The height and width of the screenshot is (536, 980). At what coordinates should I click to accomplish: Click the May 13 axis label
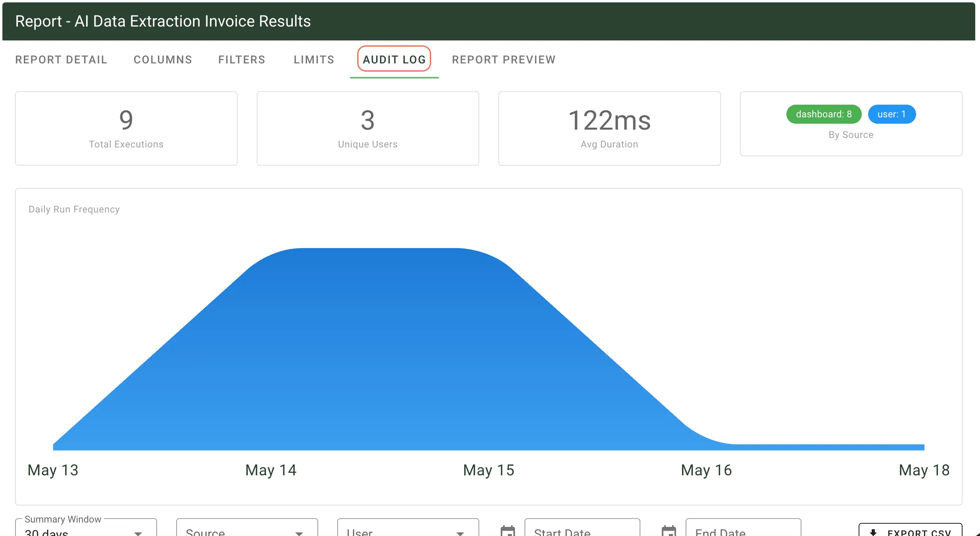pos(53,470)
